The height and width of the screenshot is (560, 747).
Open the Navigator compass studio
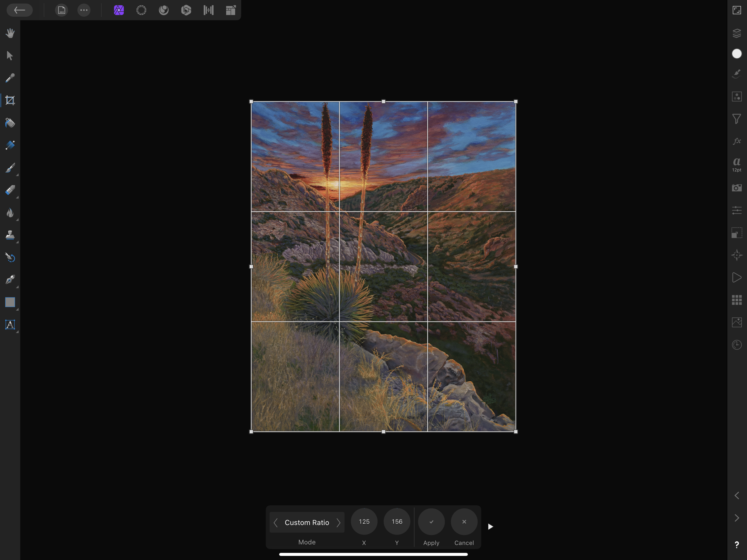click(737, 255)
